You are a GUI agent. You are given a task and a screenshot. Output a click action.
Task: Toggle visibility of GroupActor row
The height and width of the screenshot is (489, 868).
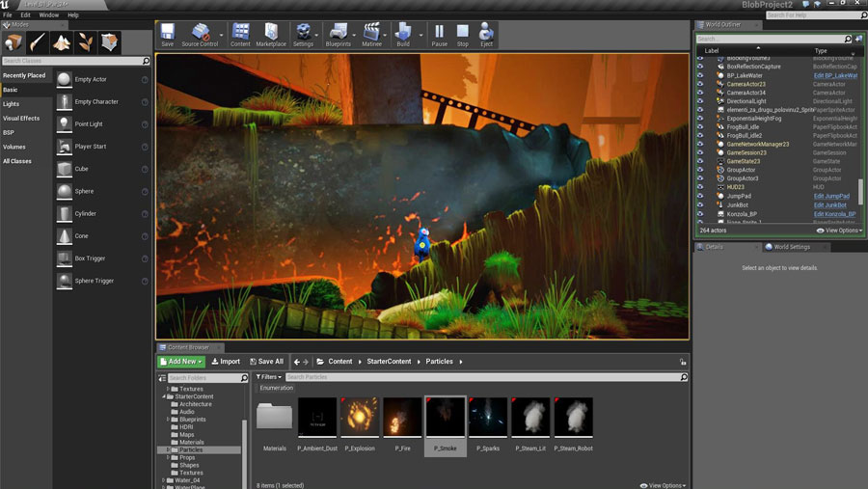[700, 170]
